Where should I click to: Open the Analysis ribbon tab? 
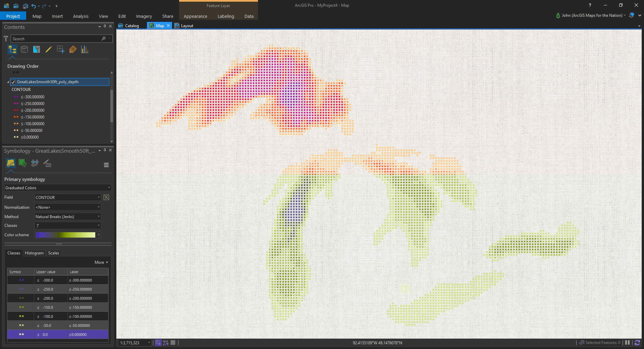click(80, 16)
